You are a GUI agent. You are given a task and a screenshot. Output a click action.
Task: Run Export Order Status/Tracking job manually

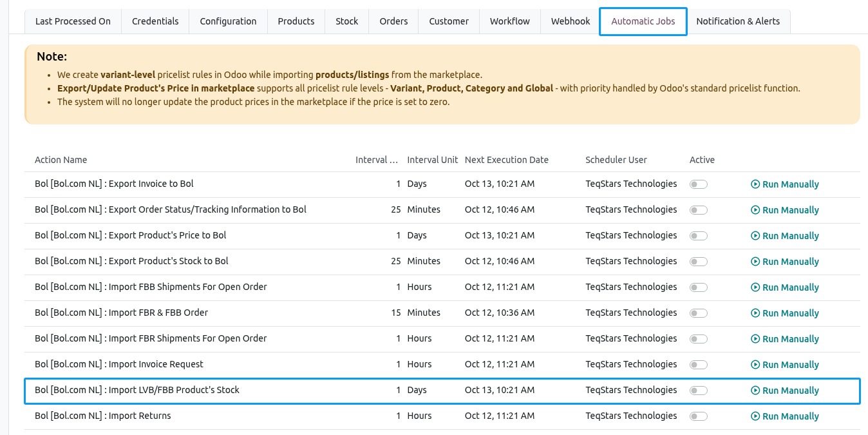785,210
